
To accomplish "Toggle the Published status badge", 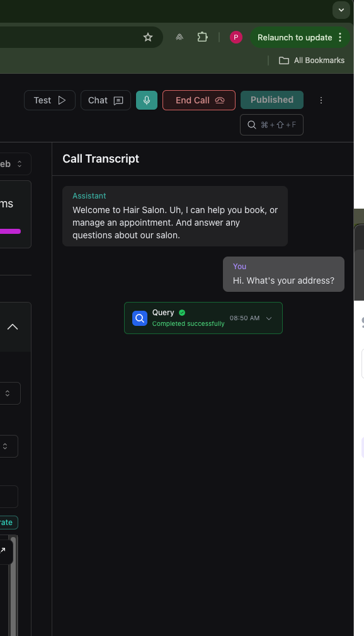I will 271,100.
